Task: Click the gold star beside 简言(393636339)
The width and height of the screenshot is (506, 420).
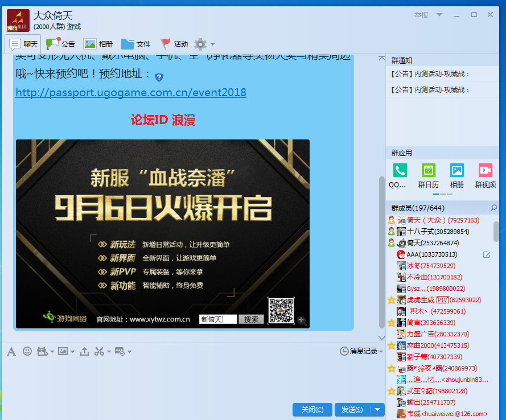Action: [x=392, y=323]
